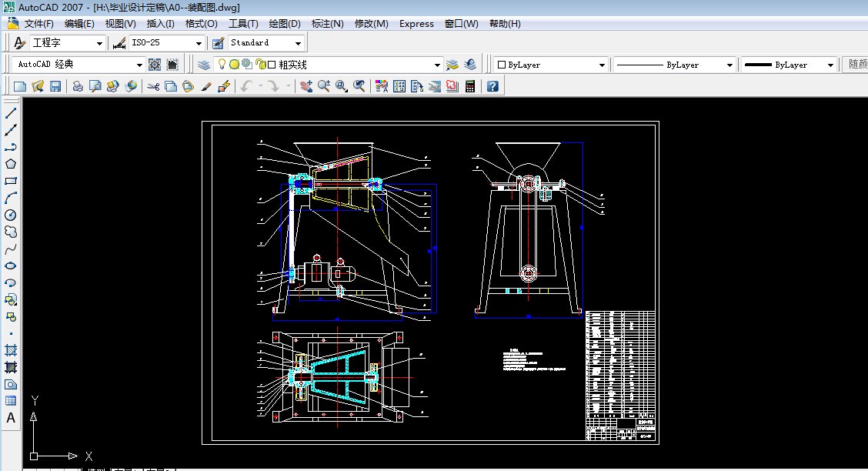Toggle layer on/off lightbulb icon
868x471 pixels.
point(222,65)
